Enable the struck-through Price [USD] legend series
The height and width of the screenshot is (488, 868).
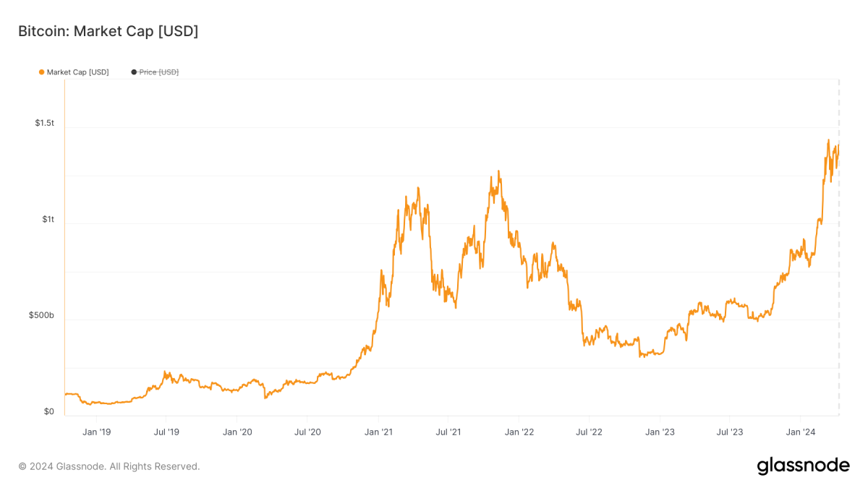point(158,72)
